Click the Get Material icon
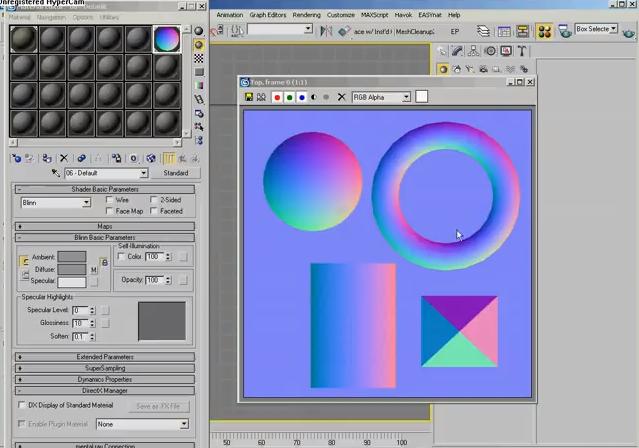This screenshot has height=448, width=639. pos(17,158)
